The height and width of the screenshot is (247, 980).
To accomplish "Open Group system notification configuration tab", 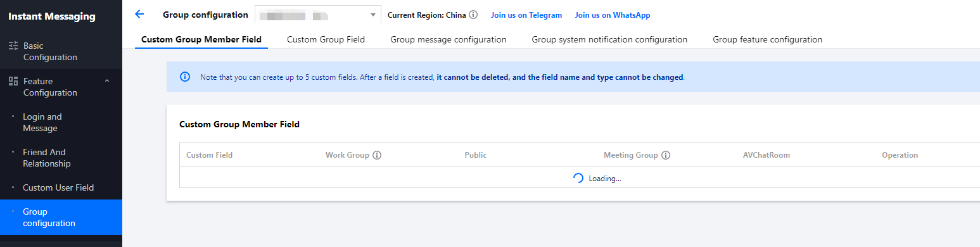I will click(609, 39).
